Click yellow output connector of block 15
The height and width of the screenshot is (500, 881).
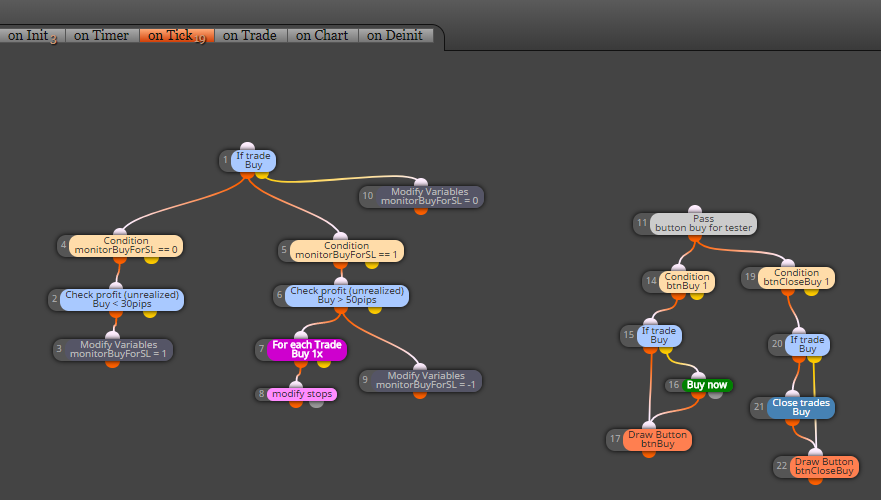(x=665, y=349)
